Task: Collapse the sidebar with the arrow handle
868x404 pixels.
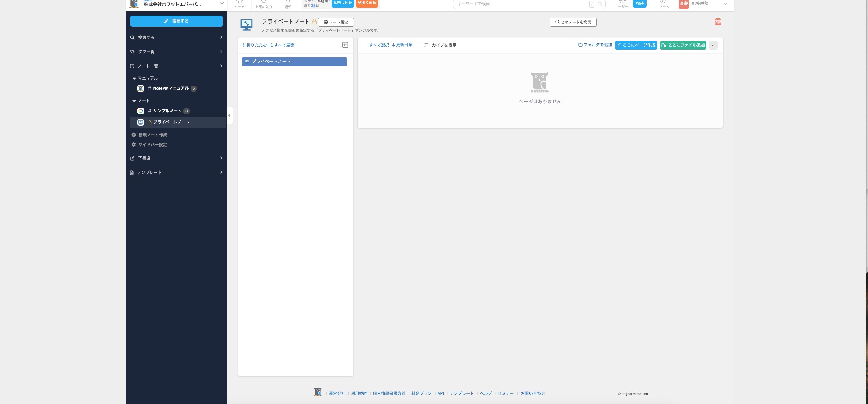Action: [229, 115]
